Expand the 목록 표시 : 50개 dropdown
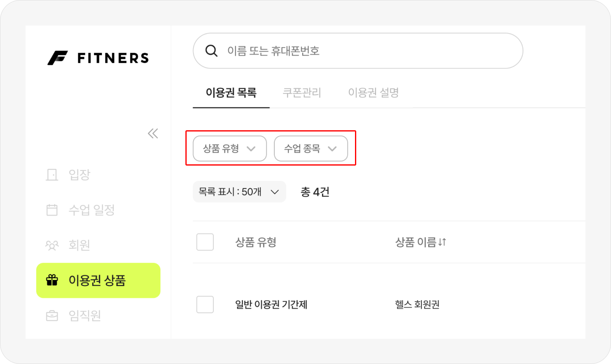The image size is (611, 364). (x=239, y=192)
